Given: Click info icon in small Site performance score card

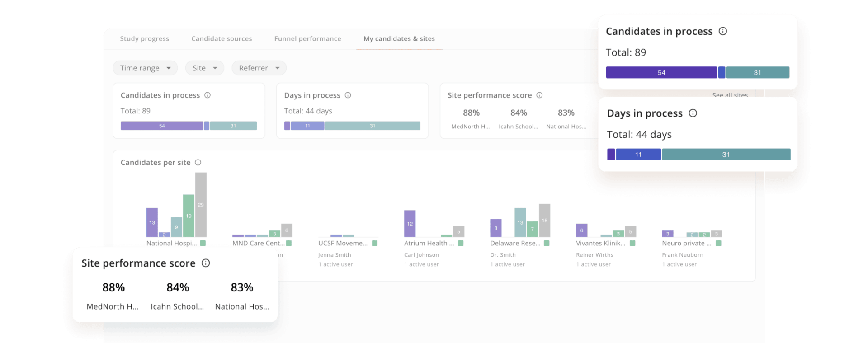Looking at the screenshot, I should 539,95.
